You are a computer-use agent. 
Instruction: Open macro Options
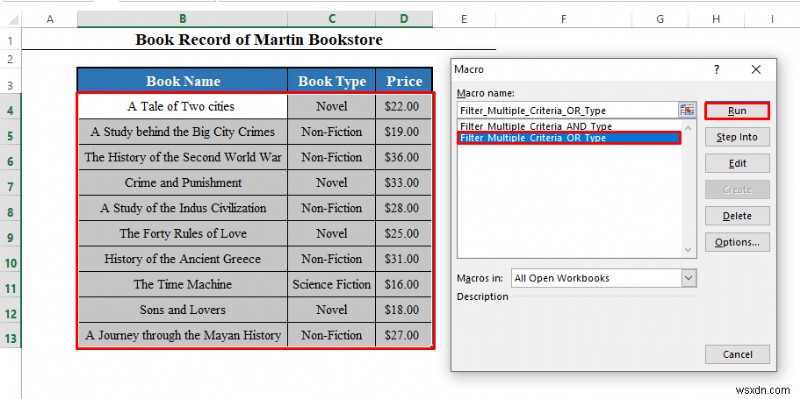[737, 242]
